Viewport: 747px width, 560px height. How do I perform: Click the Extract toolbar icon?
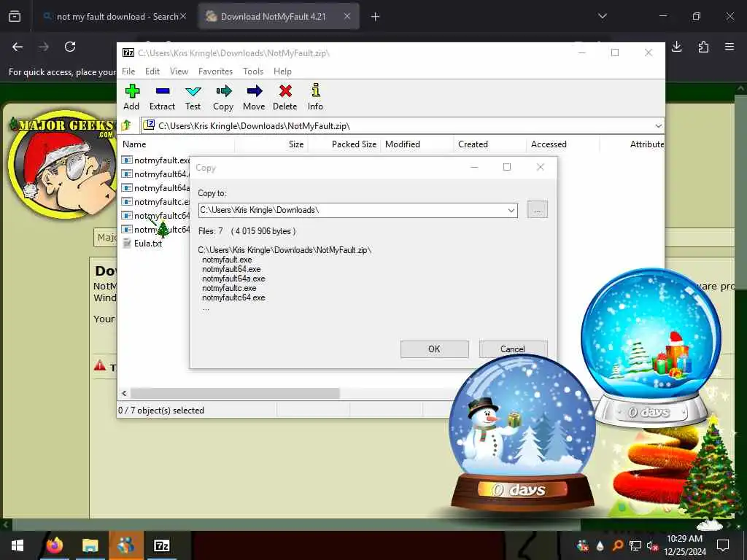click(x=162, y=97)
